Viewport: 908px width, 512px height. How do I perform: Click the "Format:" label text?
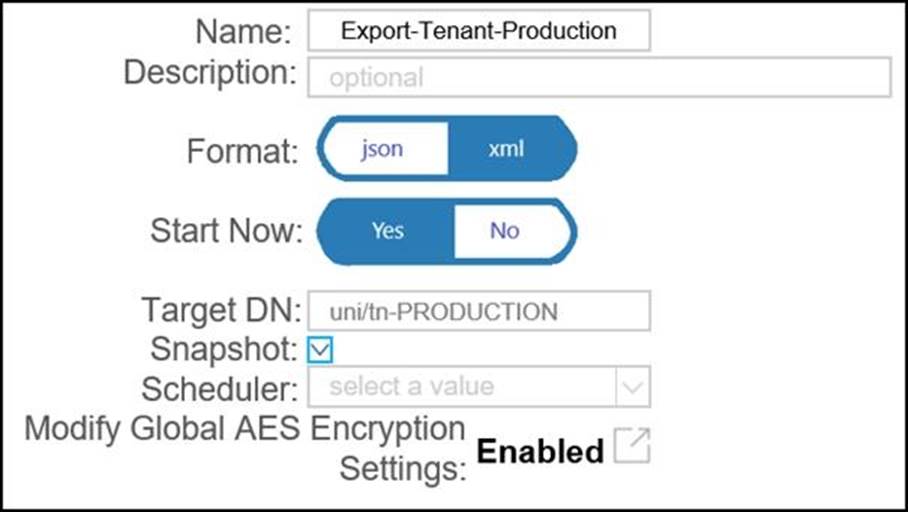(243, 152)
